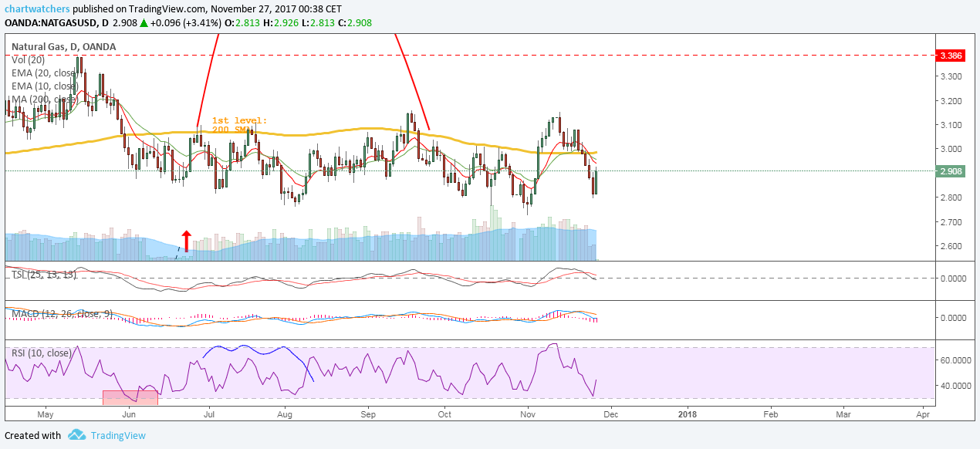This screenshot has width=980, height=449.
Task: Click the Aug label on time axis
Action: coord(285,414)
